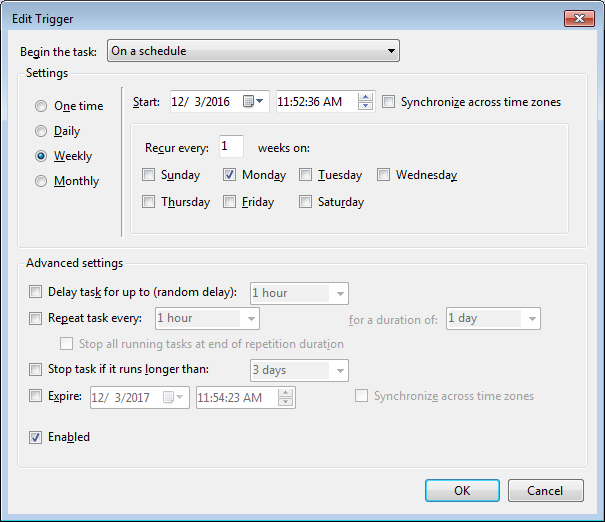Open the Start date calendar picker
The image size is (605, 522).
[253, 101]
